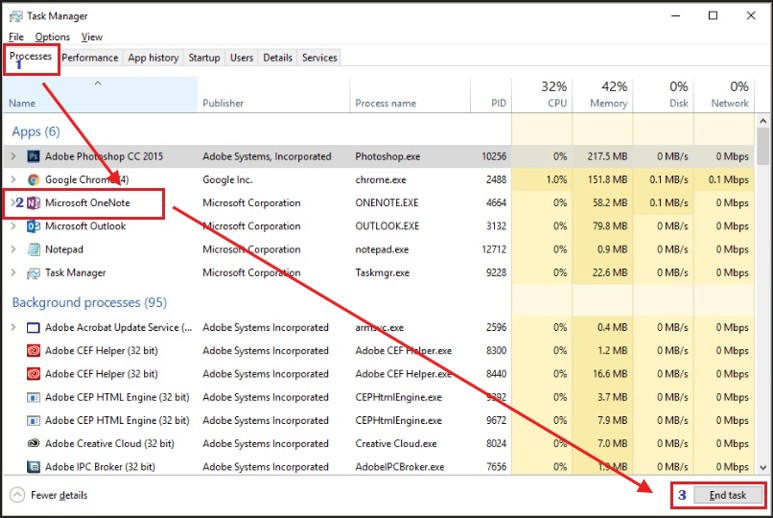Click the chrome.exe process name

[381, 180]
